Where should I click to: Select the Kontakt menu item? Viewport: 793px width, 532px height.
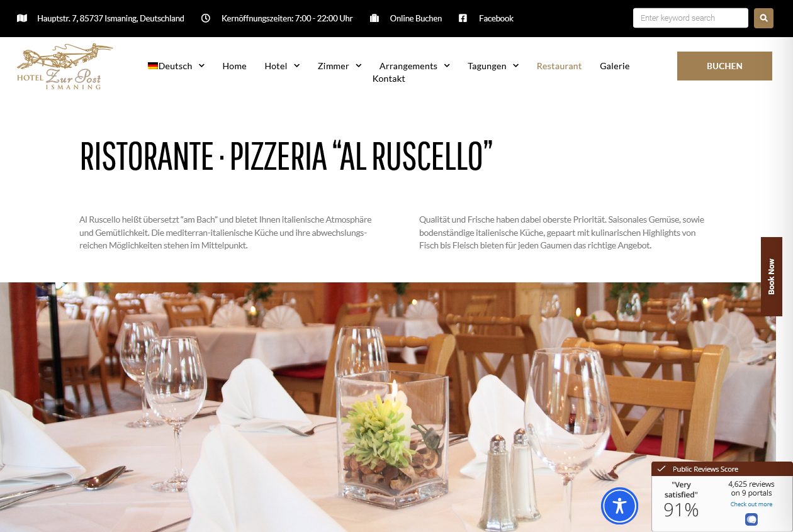point(389,79)
